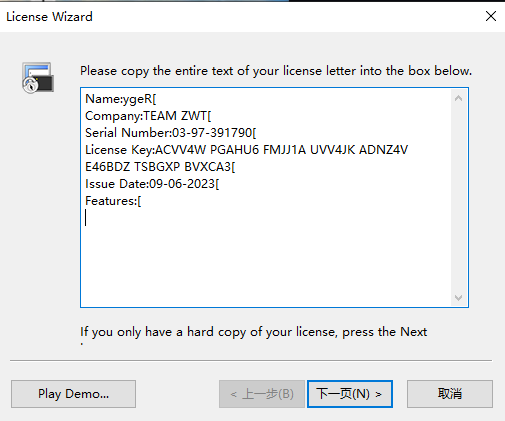This screenshot has height=421, width=505.
Task: Click the license box scrollbar up arrow
Action: [458, 98]
